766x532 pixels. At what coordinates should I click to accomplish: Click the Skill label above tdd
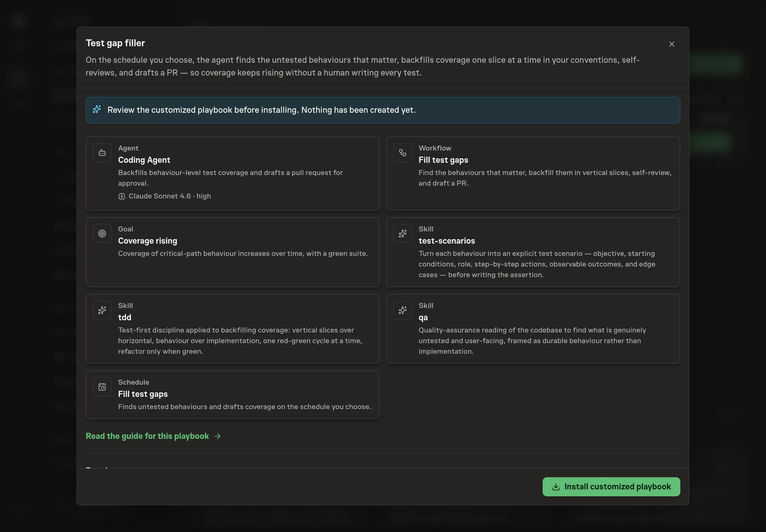(x=125, y=305)
